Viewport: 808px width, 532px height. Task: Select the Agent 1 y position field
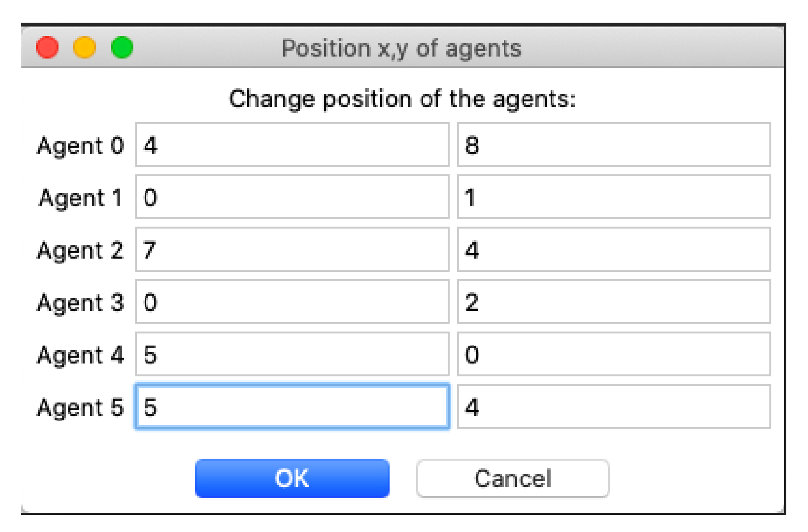click(x=614, y=197)
